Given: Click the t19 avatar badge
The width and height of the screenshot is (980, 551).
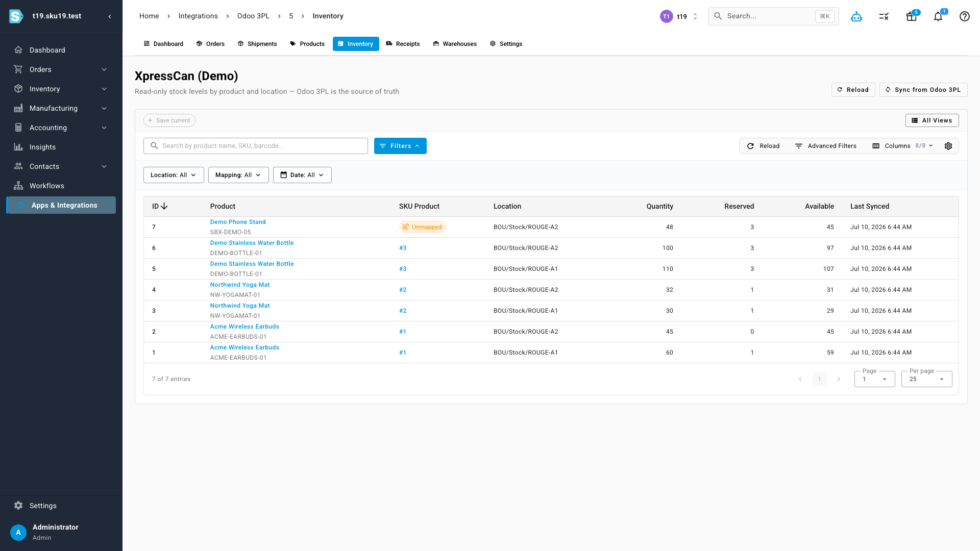Looking at the screenshot, I should 666,16.
